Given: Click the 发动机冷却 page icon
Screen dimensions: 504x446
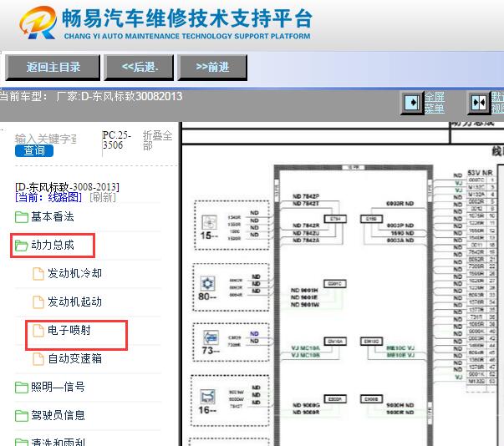Looking at the screenshot, I should click(x=38, y=274).
